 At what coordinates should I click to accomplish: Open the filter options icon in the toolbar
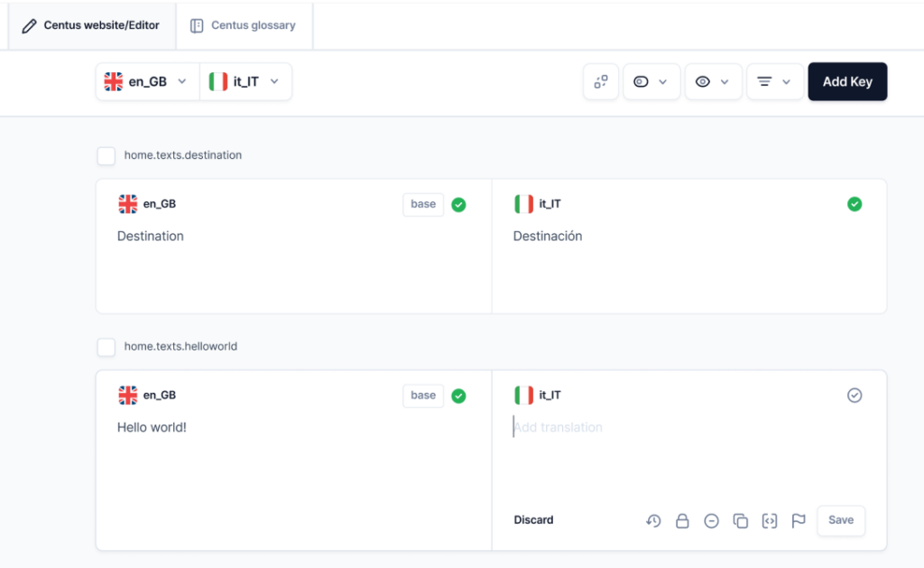pyautogui.click(x=774, y=81)
